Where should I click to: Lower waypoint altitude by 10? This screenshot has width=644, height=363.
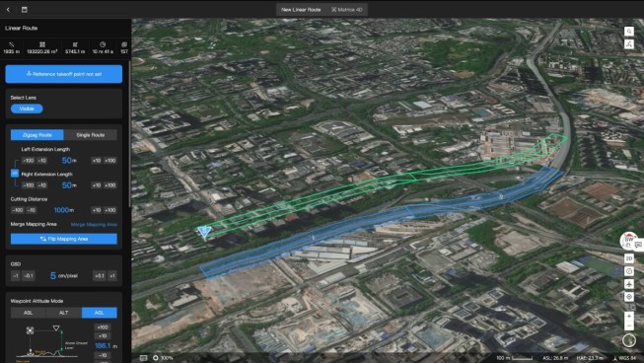(x=103, y=355)
